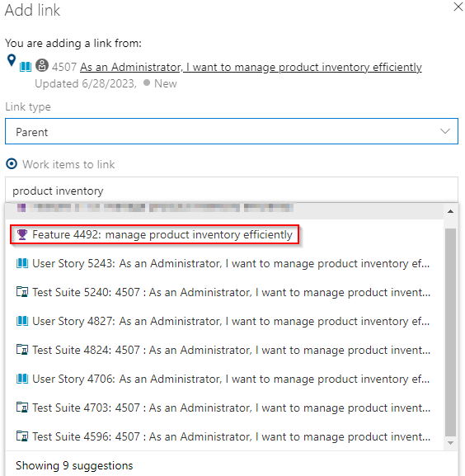
Task: Open the Link type Parent dropdown
Action: point(232,131)
